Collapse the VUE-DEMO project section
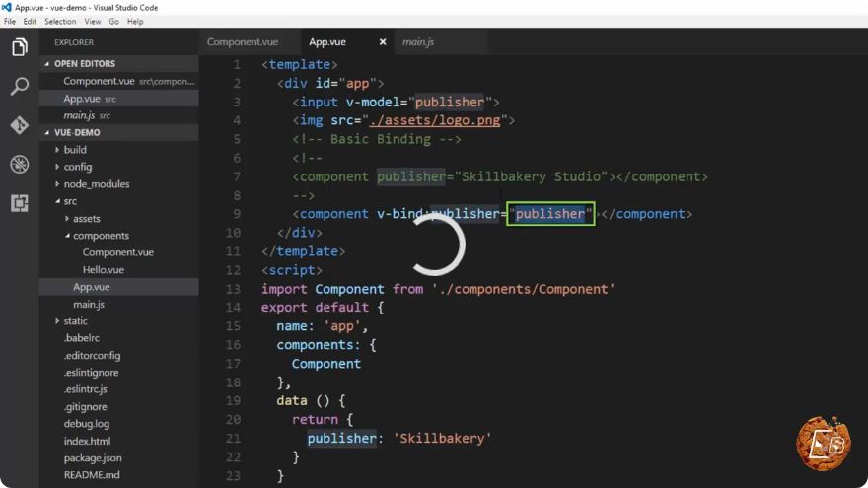 tap(119, 132)
